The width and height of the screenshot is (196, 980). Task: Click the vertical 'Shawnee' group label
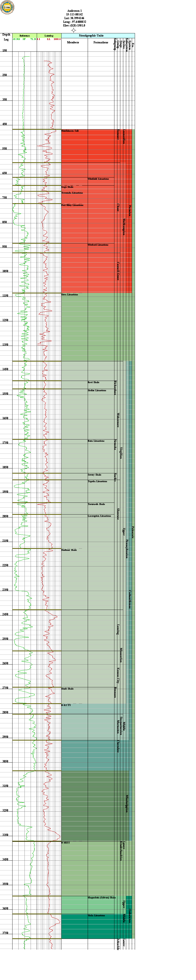pyautogui.click(x=118, y=514)
